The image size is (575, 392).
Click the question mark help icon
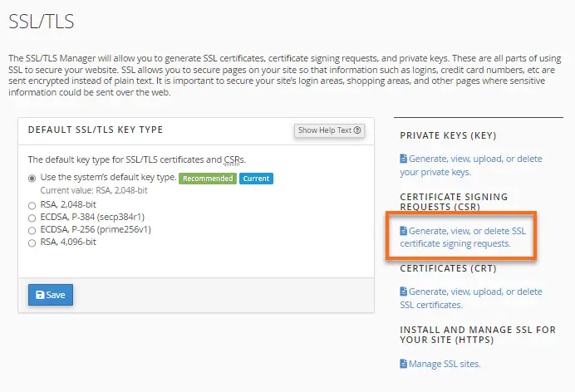pyautogui.click(x=358, y=130)
